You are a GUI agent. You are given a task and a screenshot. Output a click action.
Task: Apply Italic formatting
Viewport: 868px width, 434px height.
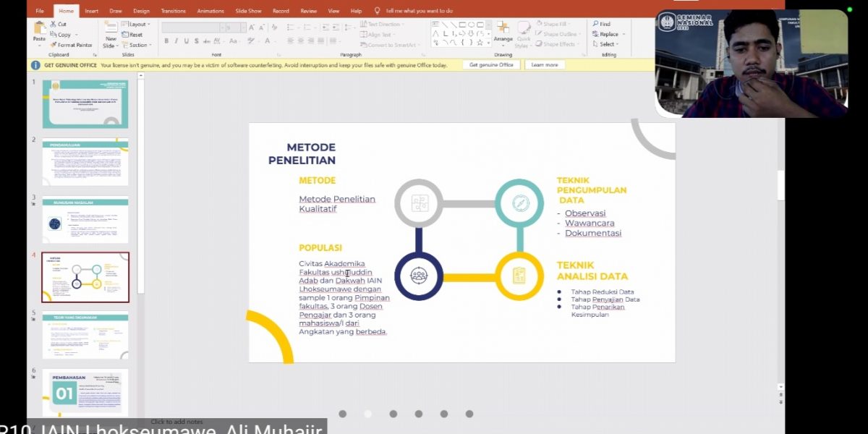[x=176, y=41]
